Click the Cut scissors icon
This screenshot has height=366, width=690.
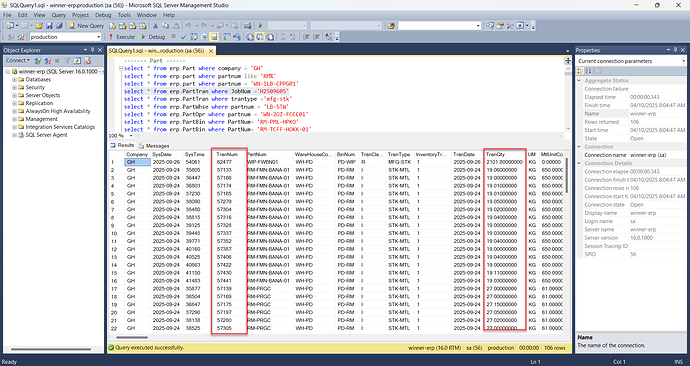pyautogui.click(x=155, y=26)
